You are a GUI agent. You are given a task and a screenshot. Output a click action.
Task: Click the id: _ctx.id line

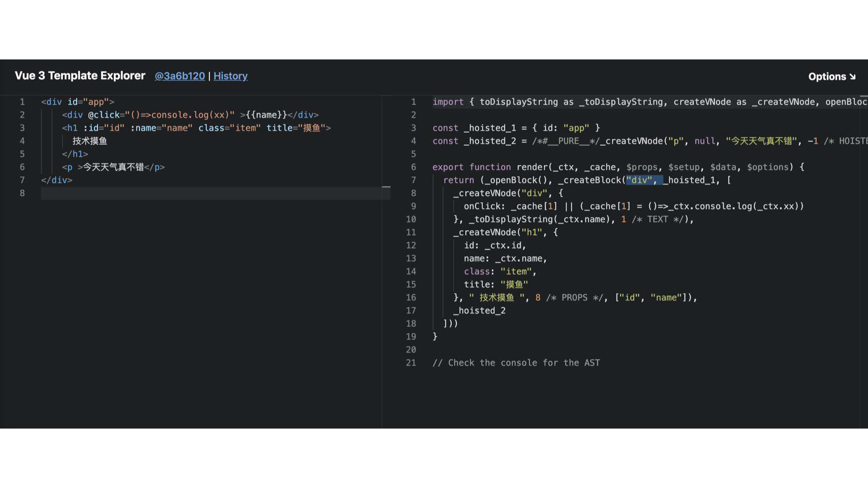495,245
